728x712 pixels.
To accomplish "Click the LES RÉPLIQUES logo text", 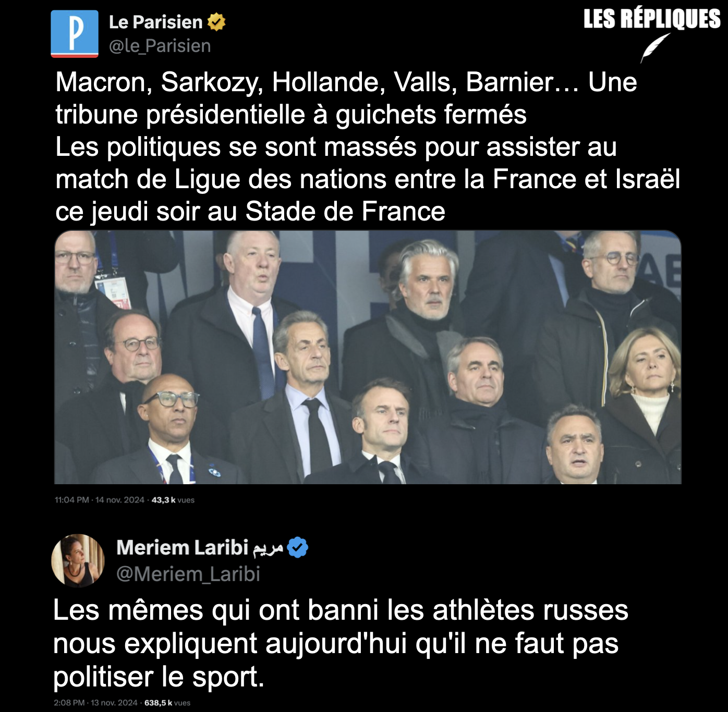I will [x=652, y=19].
